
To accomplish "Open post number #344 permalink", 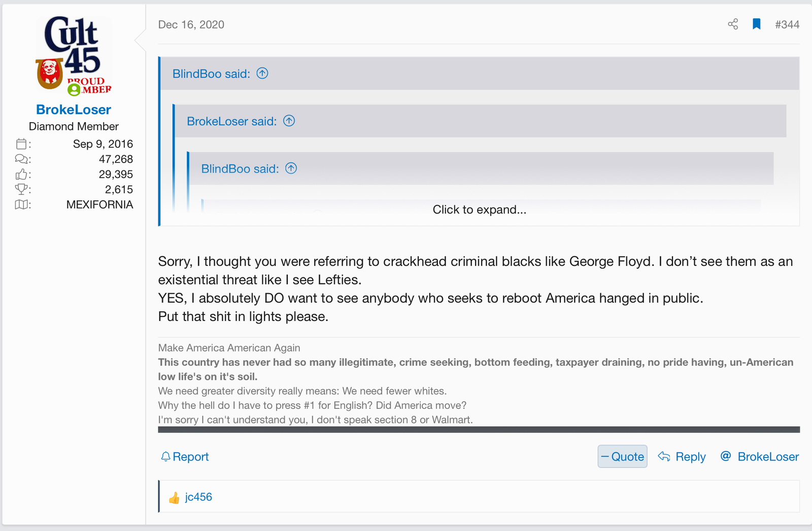I will point(787,24).
